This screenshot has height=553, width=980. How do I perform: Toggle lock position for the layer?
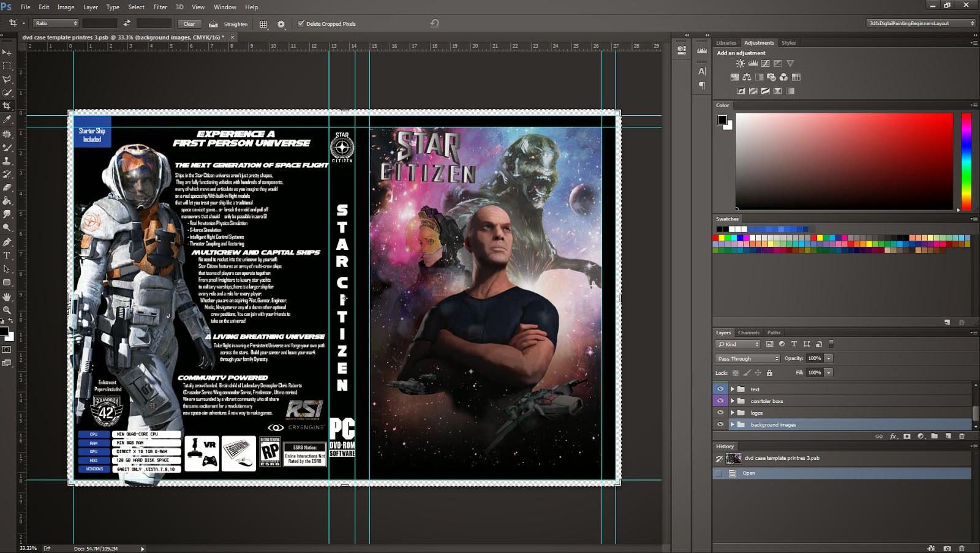758,373
